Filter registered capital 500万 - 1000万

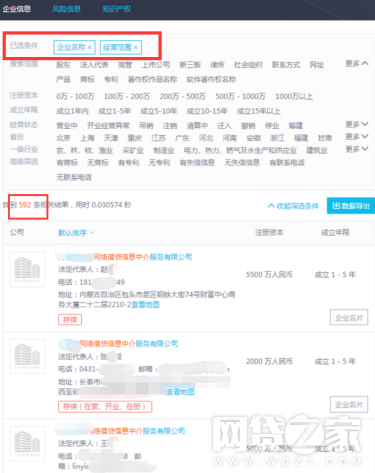click(240, 97)
